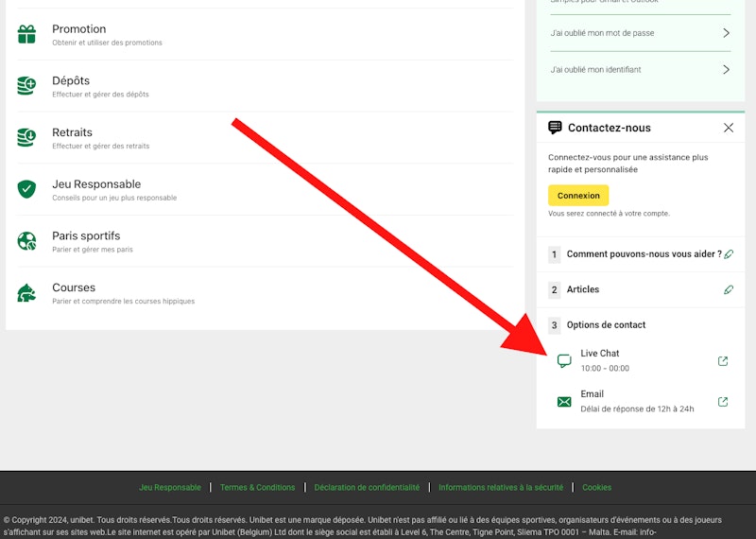Edit the 'Comment pouvons-nous vous aider' step
This screenshot has height=539, width=756.
point(729,254)
